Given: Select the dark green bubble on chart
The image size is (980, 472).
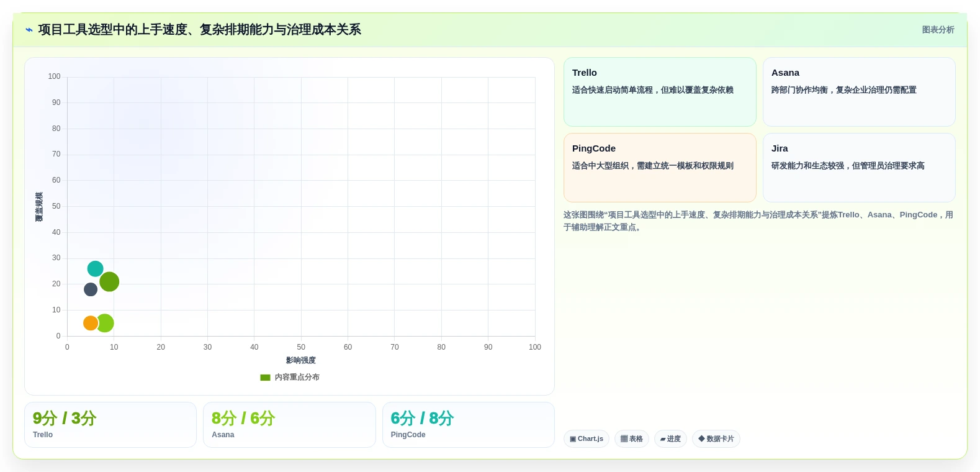Looking at the screenshot, I should point(109,282).
